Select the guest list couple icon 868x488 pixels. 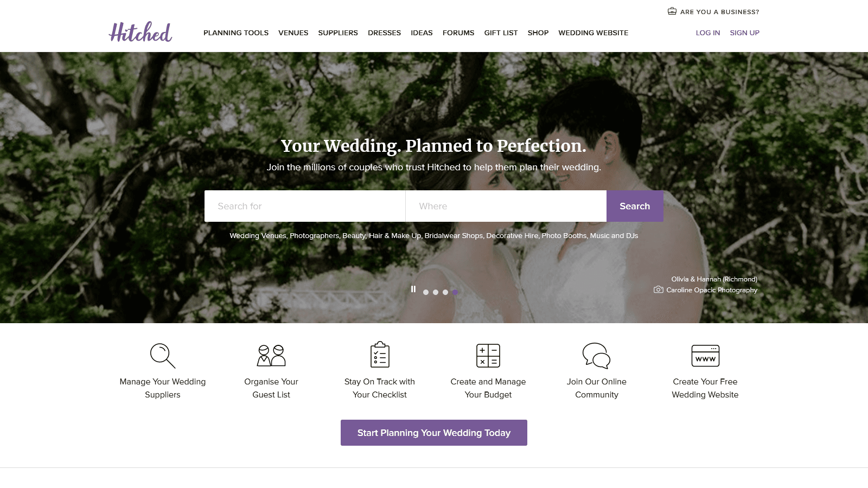(x=271, y=356)
